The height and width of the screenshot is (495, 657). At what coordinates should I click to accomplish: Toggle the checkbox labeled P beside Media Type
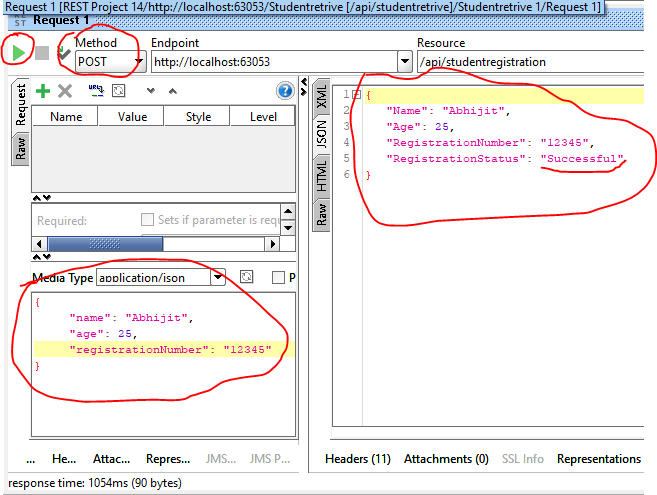(278, 277)
